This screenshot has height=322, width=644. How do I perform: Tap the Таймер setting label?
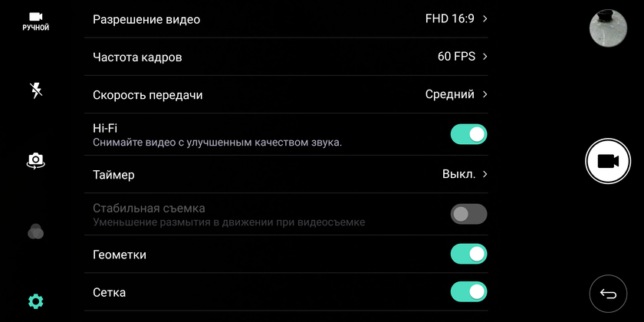[x=113, y=175]
